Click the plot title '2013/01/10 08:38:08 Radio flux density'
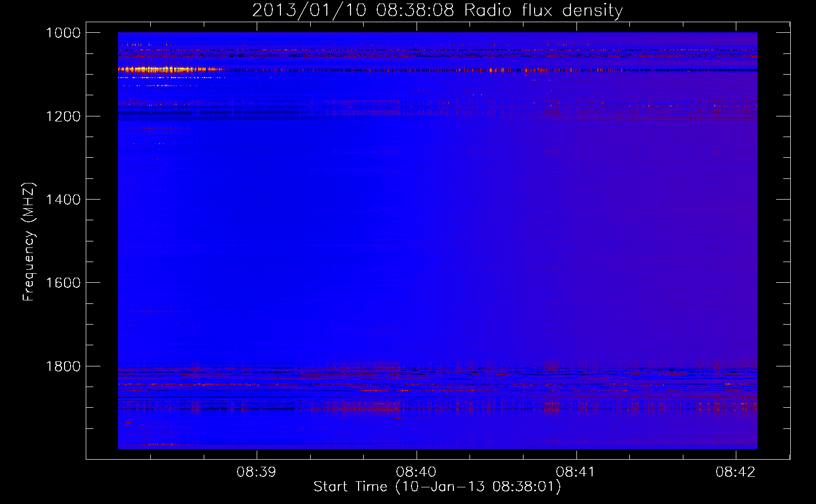Viewport: 816px width, 504px height. (x=437, y=10)
